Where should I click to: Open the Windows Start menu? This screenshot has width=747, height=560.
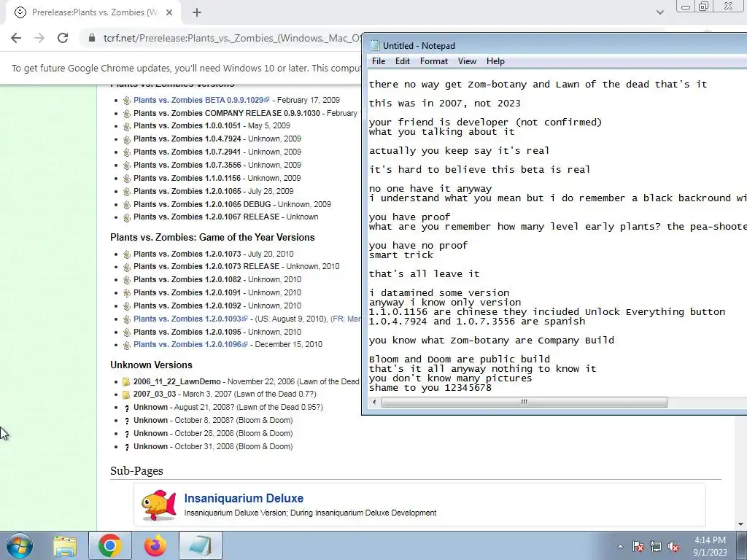coord(20,545)
